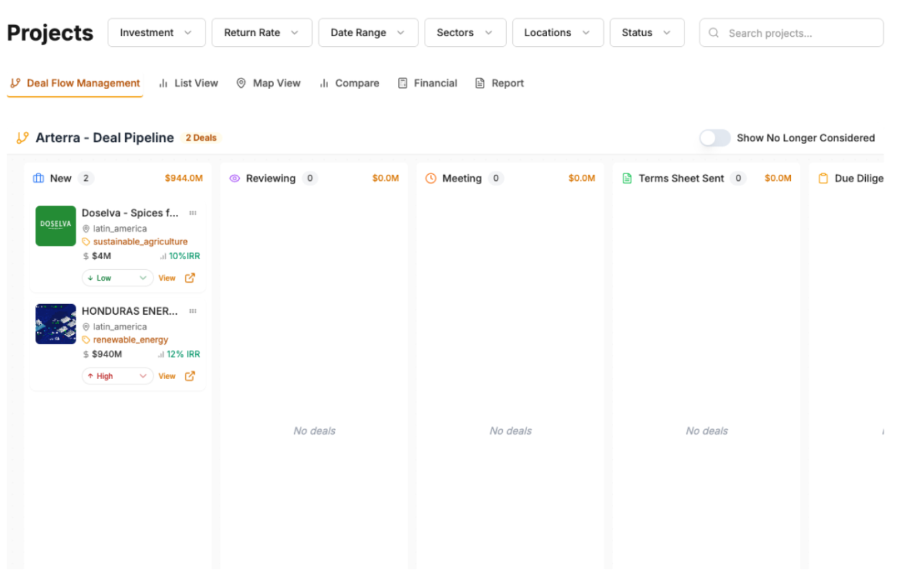Click the briefcase icon in New column
Screen dimensions: 904x588
[x=38, y=178]
